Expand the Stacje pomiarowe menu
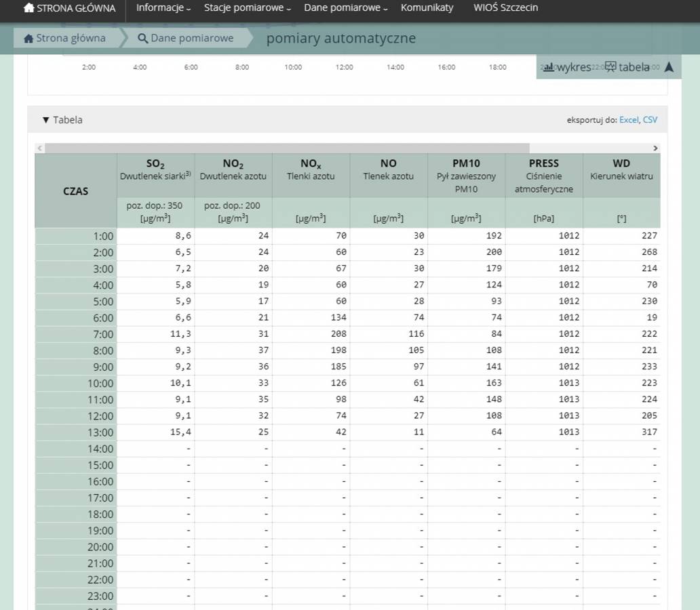 point(248,8)
